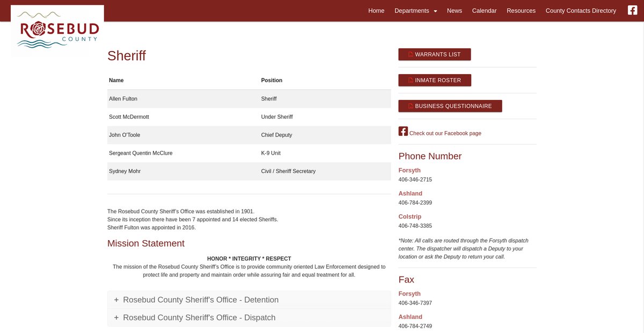
Task: Click the 'Sheriff Fulton was appointed in 2016' line
Action: 152,228
